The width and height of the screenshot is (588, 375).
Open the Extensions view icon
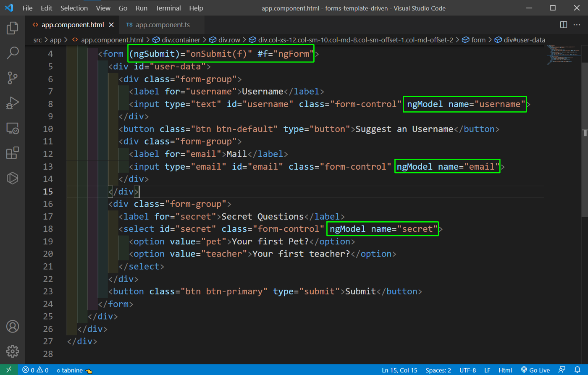tap(13, 153)
